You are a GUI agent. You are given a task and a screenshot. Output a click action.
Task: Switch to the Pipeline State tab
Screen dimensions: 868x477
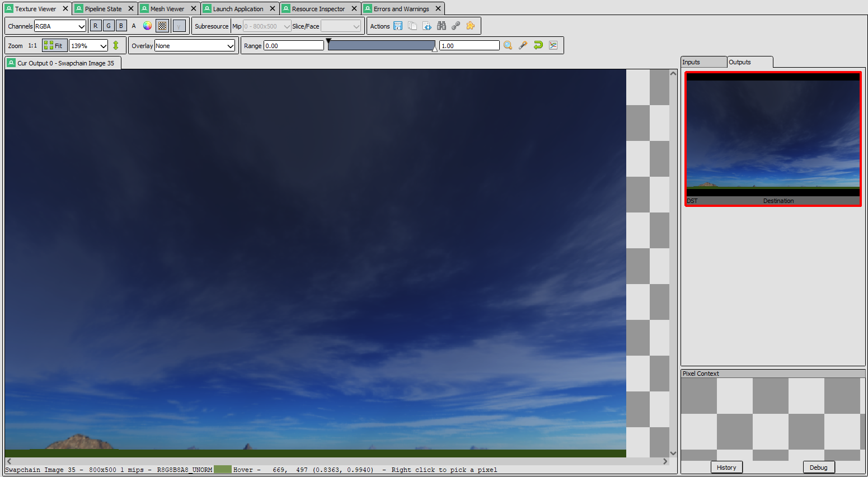[104, 8]
